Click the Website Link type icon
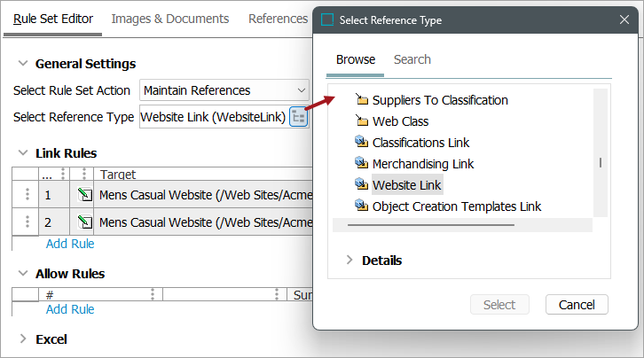Viewport: 644px width, 358px height. click(361, 184)
